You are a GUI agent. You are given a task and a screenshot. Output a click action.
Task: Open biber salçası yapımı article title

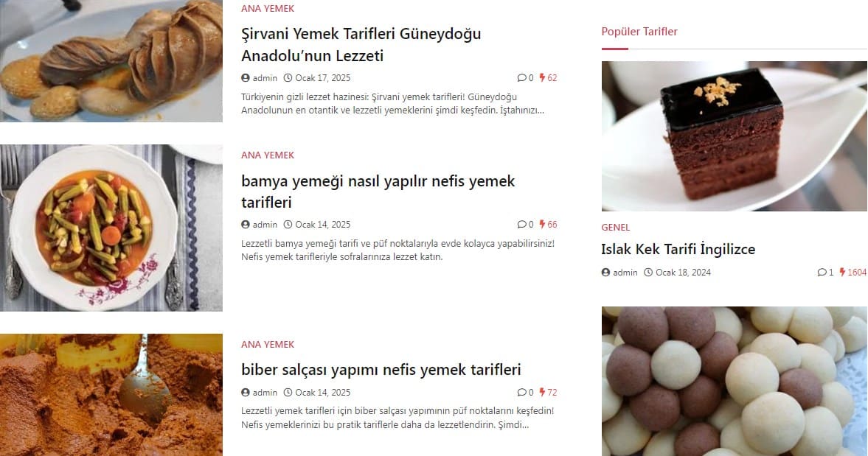pyautogui.click(x=381, y=369)
